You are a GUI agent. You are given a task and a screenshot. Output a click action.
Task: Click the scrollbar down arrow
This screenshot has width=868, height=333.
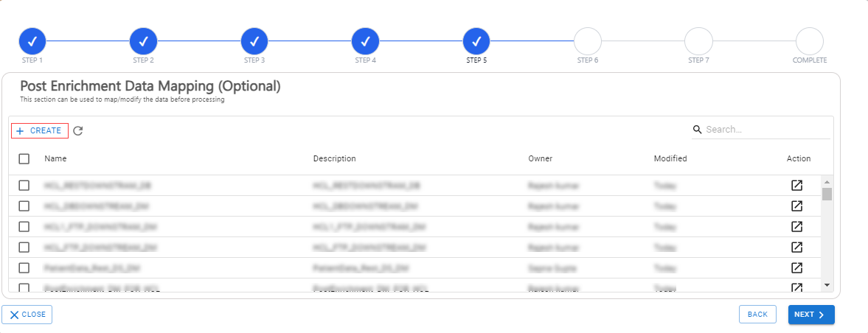827,285
